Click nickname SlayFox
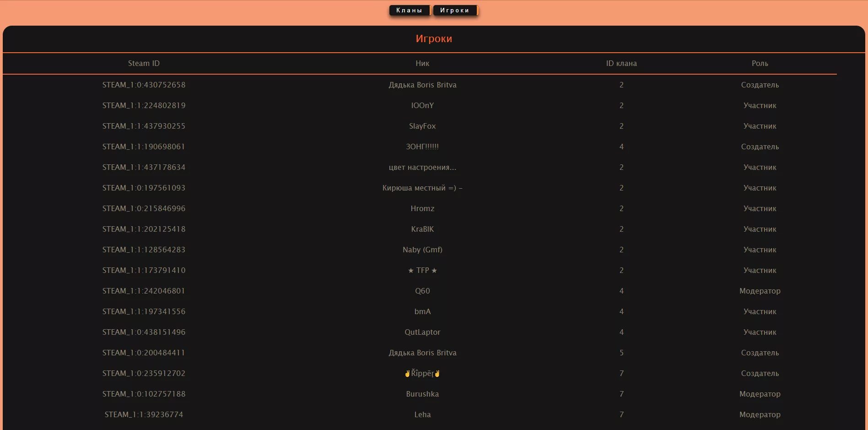Image resolution: width=868 pixels, height=430 pixels. coord(422,126)
